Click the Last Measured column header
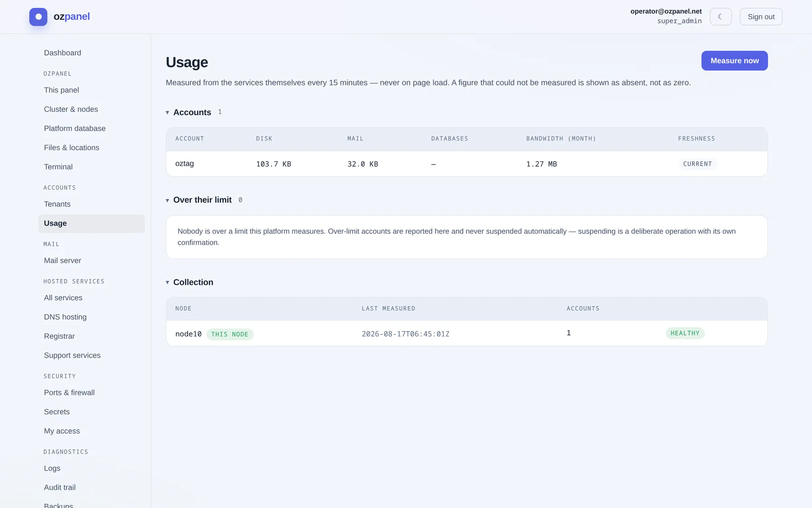The height and width of the screenshot is (508, 812). pyautogui.click(x=388, y=308)
